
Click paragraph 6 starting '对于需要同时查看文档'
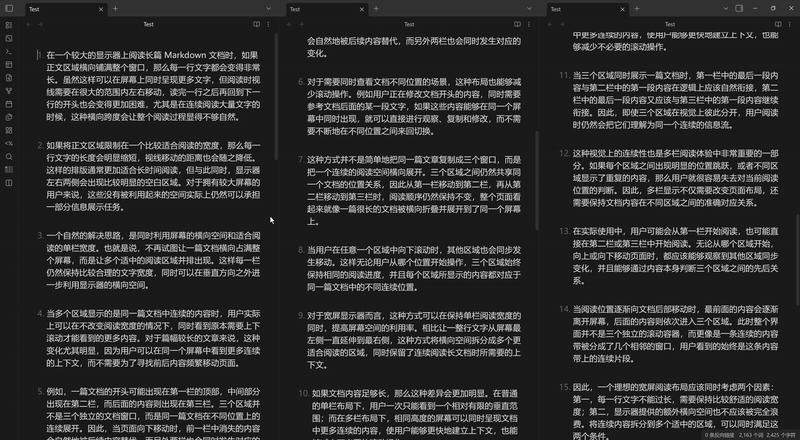414,106
